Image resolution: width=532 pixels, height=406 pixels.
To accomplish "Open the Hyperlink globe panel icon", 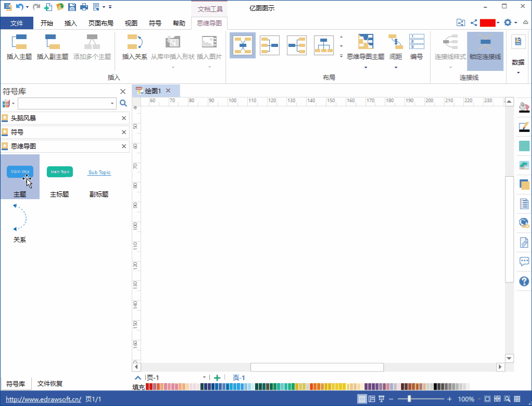I will [524, 223].
